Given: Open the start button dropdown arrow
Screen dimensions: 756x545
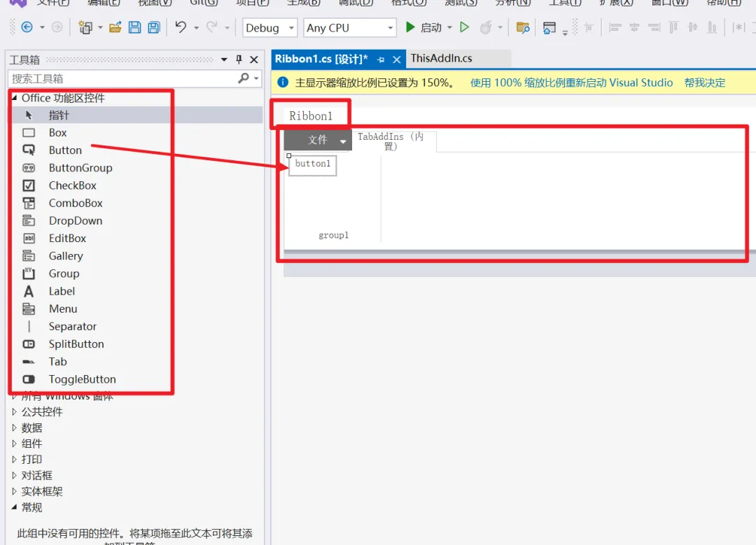Looking at the screenshot, I should pos(449,27).
